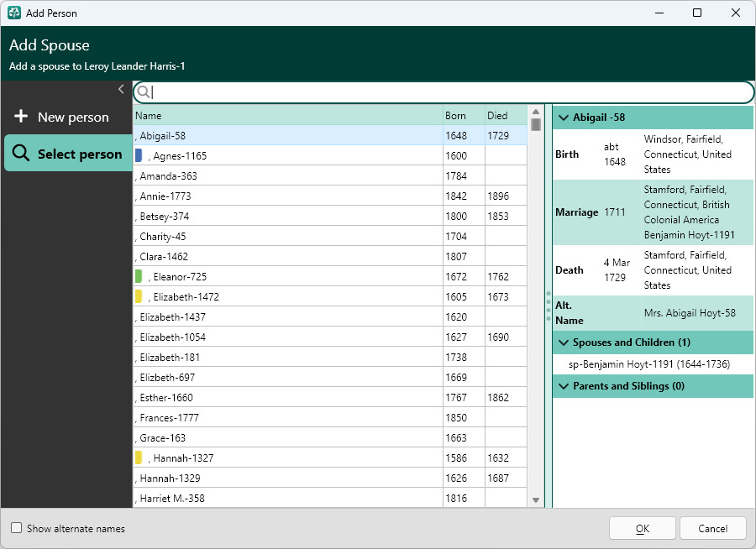The width and height of the screenshot is (756, 549).
Task: Click the search magnifier icon in search box
Action: point(143,91)
